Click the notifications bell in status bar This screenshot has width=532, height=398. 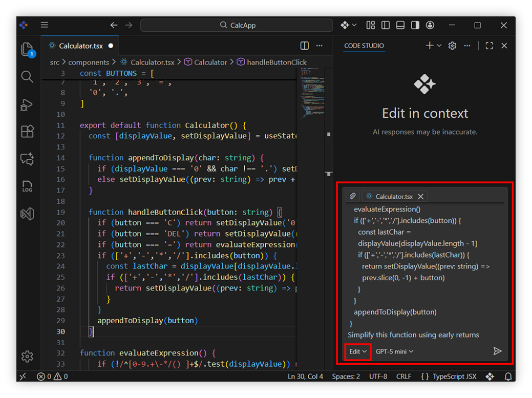(x=508, y=376)
